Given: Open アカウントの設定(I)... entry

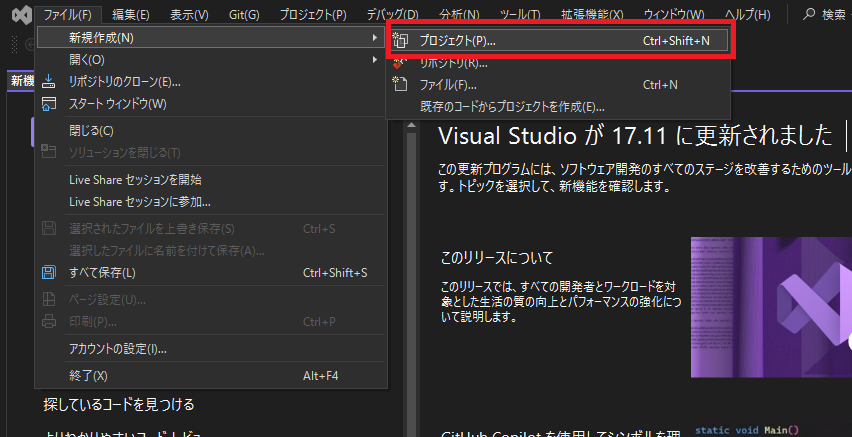Looking at the screenshot, I should pos(117,349).
